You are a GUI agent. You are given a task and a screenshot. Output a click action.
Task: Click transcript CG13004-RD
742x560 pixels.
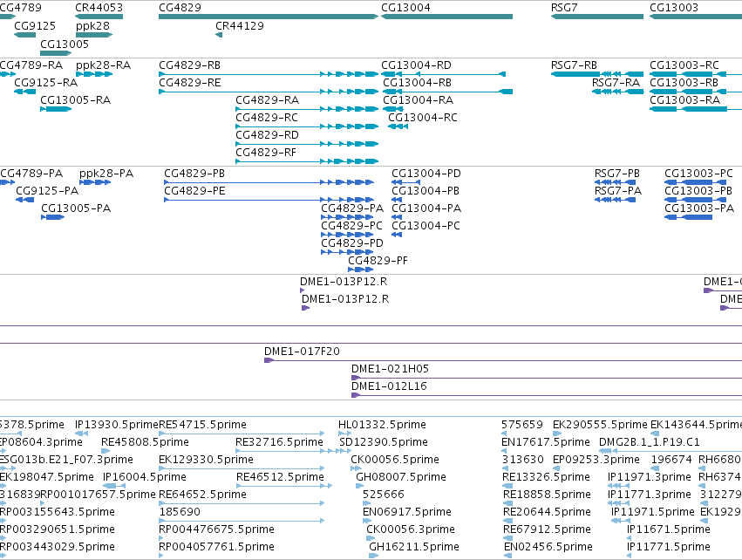(x=444, y=74)
